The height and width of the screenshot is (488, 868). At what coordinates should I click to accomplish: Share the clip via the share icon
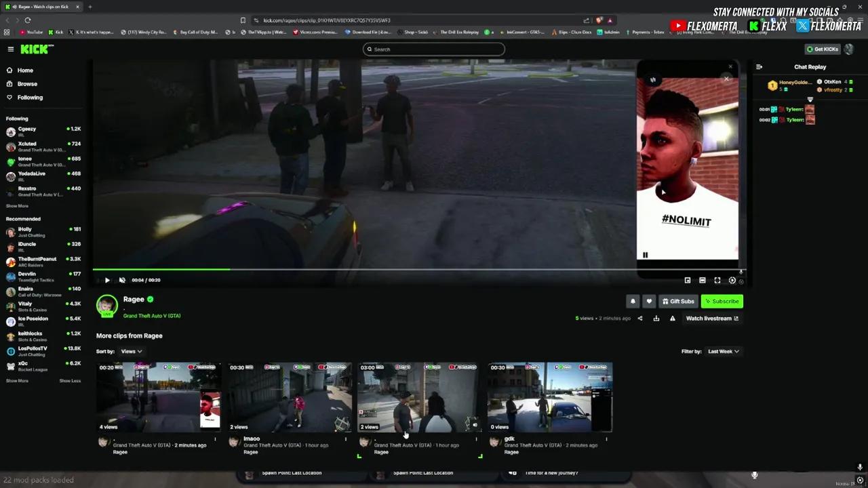click(639, 318)
